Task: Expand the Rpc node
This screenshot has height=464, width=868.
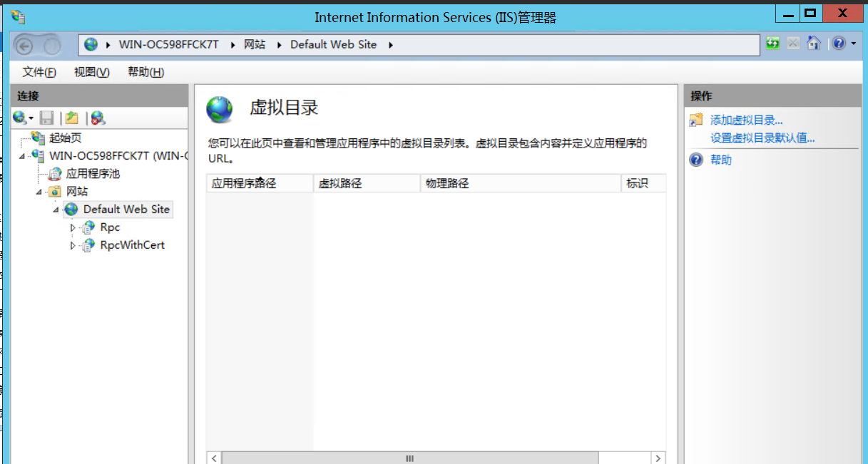Action: click(73, 227)
